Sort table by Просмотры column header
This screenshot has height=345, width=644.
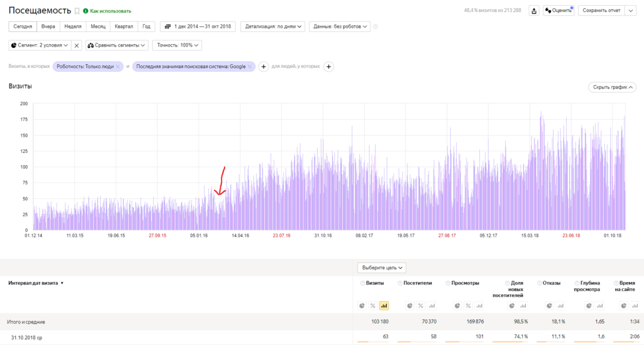465,283
